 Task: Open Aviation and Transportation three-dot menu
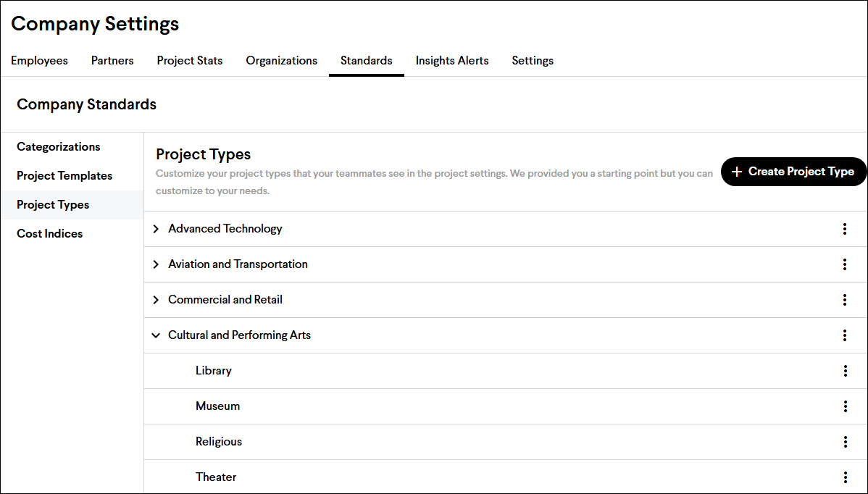pos(845,264)
